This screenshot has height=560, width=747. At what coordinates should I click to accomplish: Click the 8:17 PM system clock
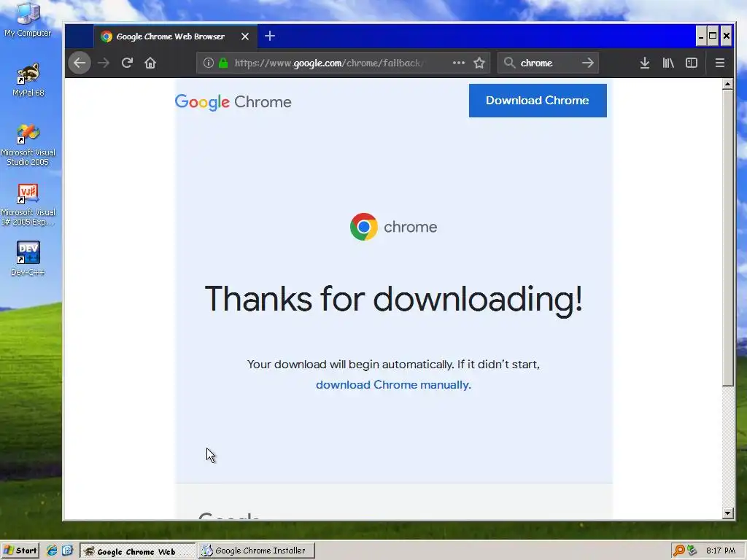[720, 551]
